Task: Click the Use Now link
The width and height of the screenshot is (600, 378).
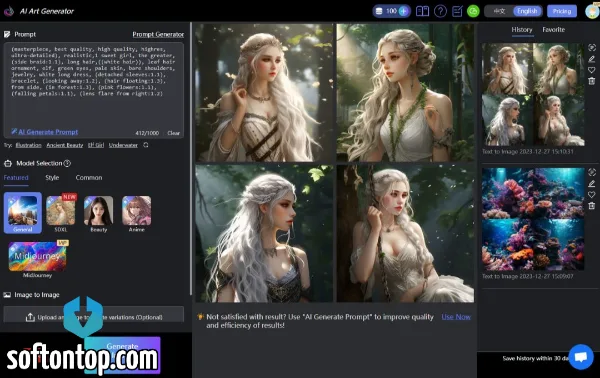Action: (x=456, y=317)
